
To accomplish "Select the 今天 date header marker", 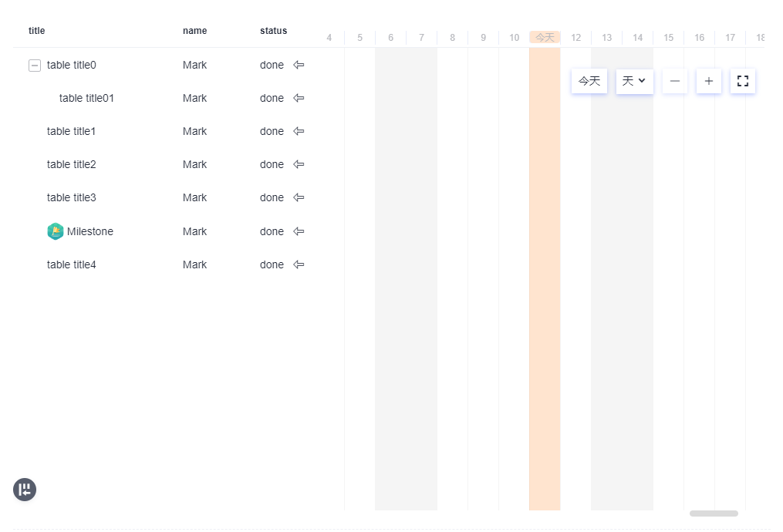I will coord(545,38).
